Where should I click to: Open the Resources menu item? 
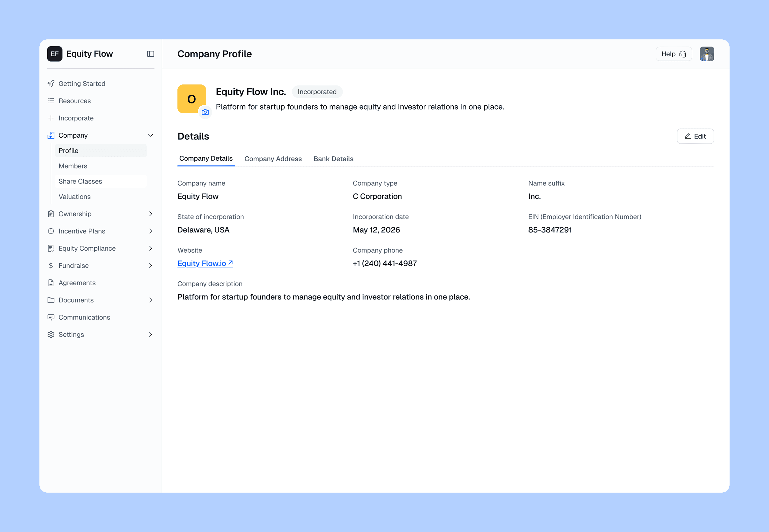(100, 101)
